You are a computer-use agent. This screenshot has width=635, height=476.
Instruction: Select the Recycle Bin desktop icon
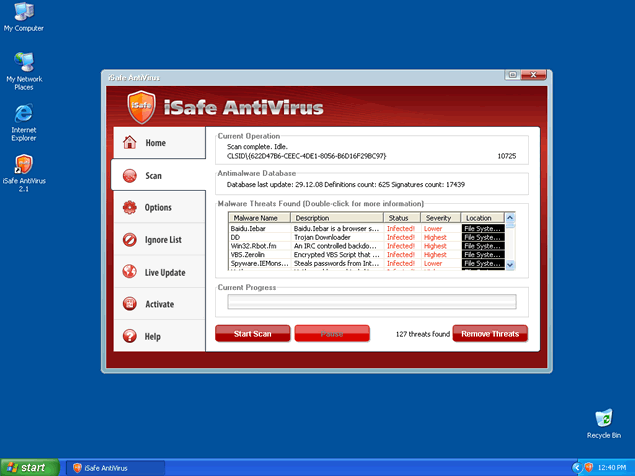click(x=603, y=418)
